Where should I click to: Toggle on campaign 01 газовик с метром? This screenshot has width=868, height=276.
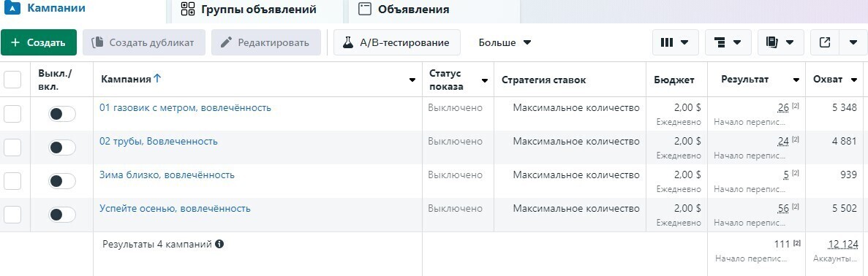[x=62, y=114]
